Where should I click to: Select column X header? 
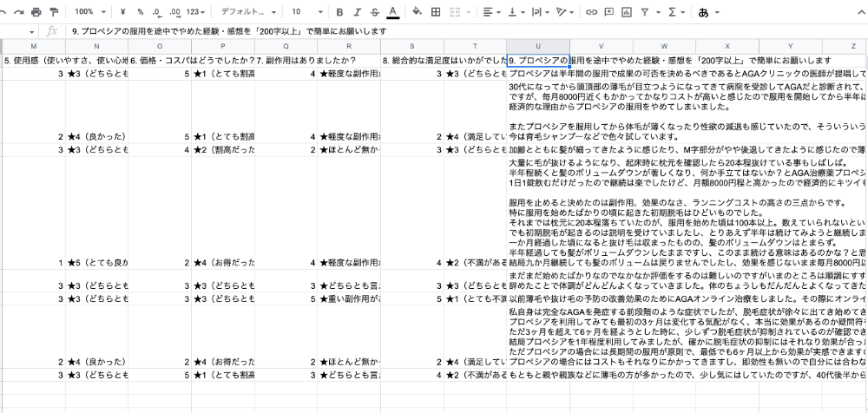pyautogui.click(x=728, y=47)
